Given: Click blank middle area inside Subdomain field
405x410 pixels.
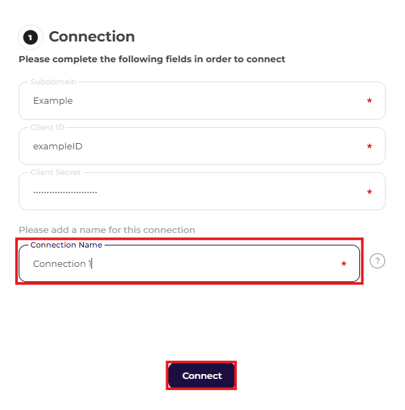Looking at the screenshot, I should click(217, 100).
